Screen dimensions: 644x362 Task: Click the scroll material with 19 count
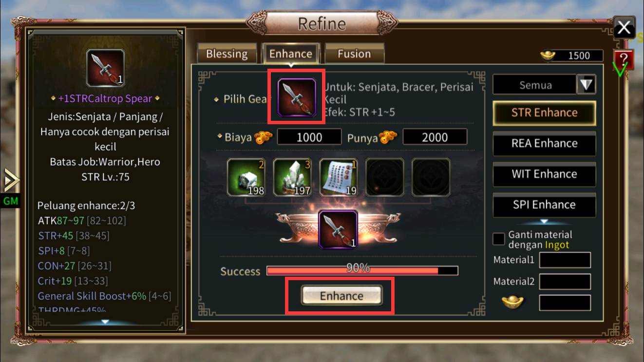tap(338, 177)
